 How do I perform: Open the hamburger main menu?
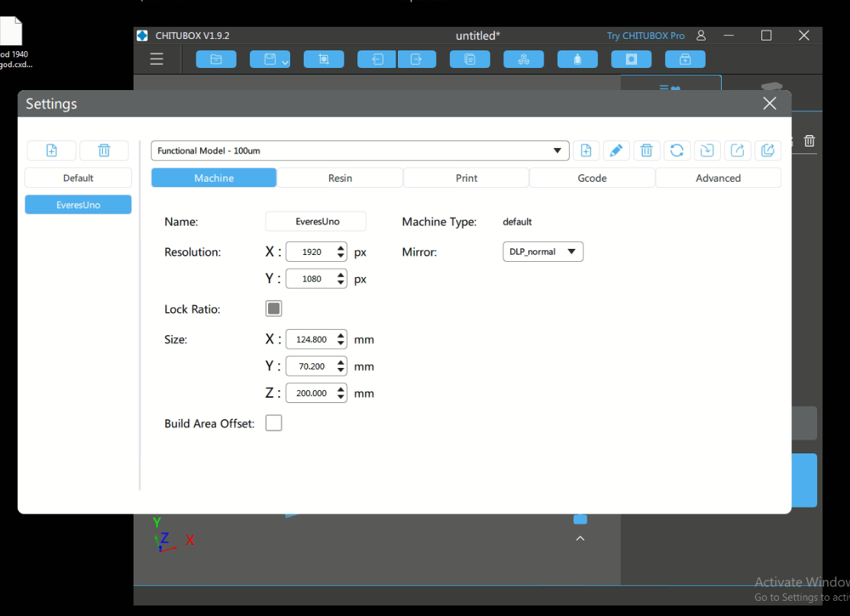coord(157,60)
